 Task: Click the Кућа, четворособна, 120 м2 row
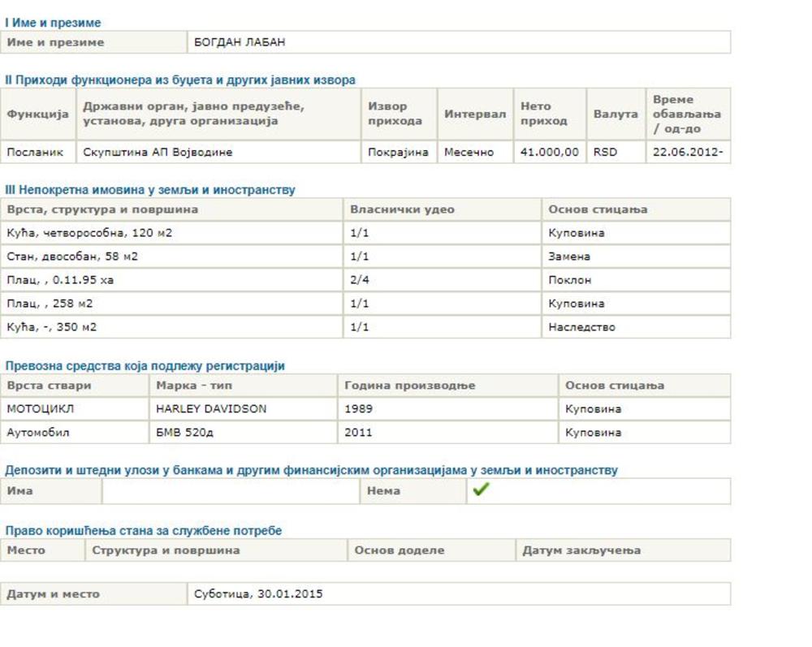(x=89, y=233)
